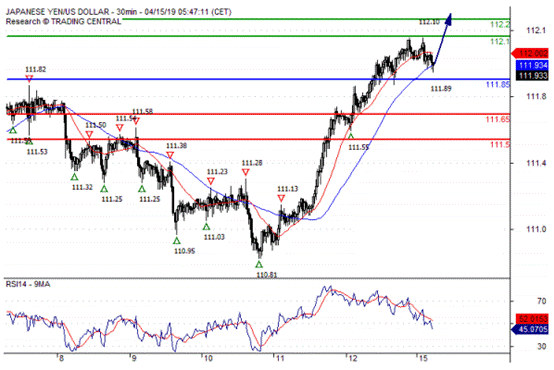This screenshot has width=554, height=370.
Task: Click the 111.0 price axis tick
Action: (536, 229)
